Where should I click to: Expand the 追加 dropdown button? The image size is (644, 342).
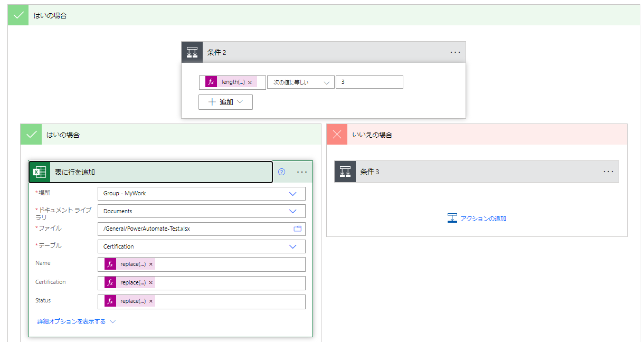coord(225,102)
